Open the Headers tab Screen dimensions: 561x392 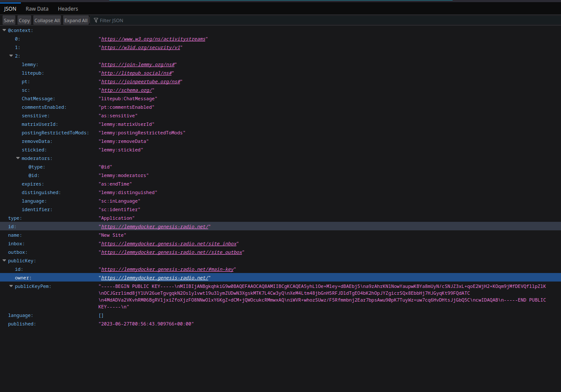tap(68, 9)
